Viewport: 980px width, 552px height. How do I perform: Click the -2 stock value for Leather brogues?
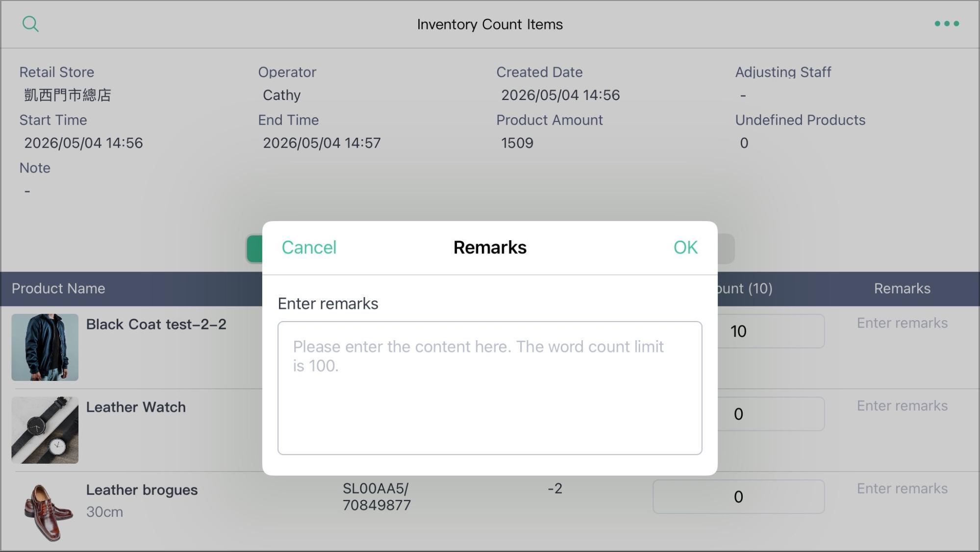(555, 488)
